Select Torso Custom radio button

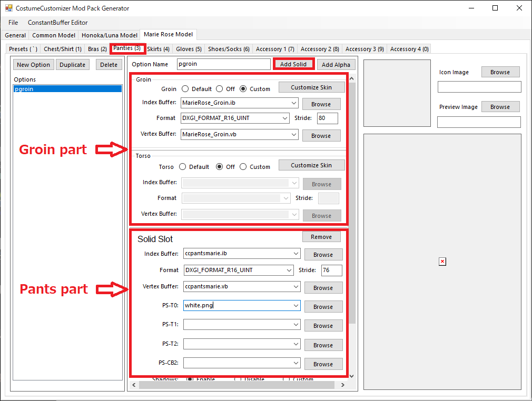(243, 167)
